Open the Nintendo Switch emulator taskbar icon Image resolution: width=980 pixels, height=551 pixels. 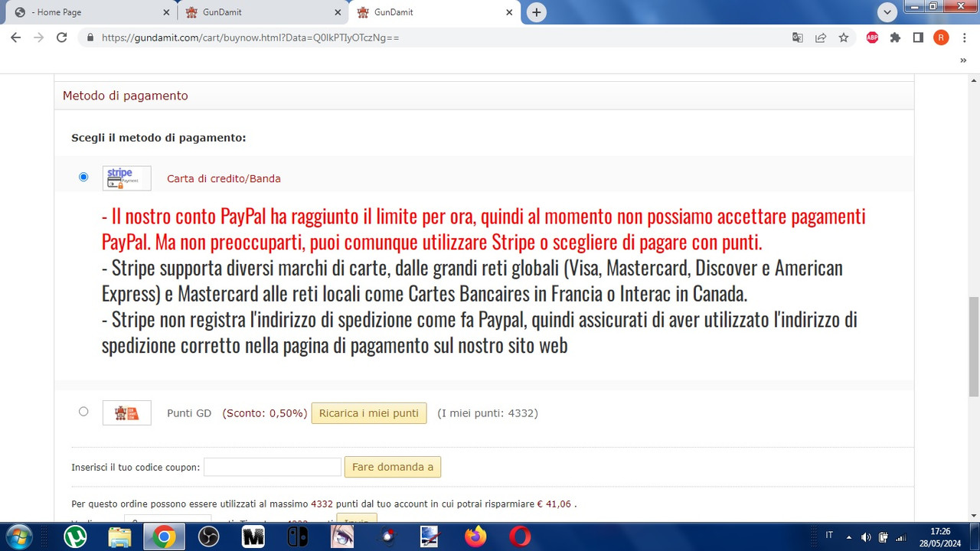point(297,536)
